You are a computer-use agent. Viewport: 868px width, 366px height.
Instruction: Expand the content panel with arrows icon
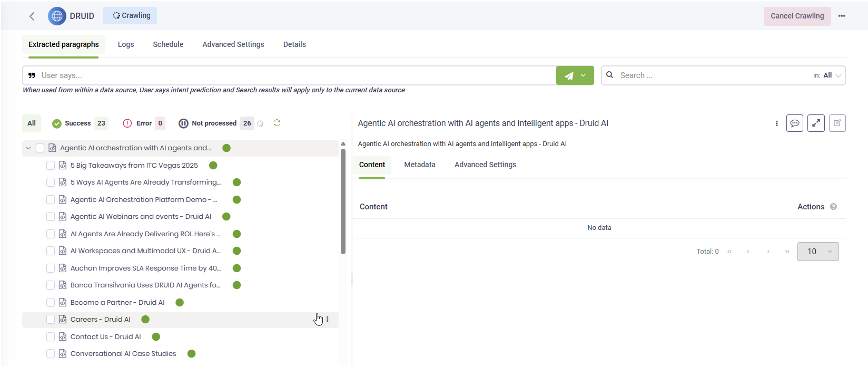[816, 123]
